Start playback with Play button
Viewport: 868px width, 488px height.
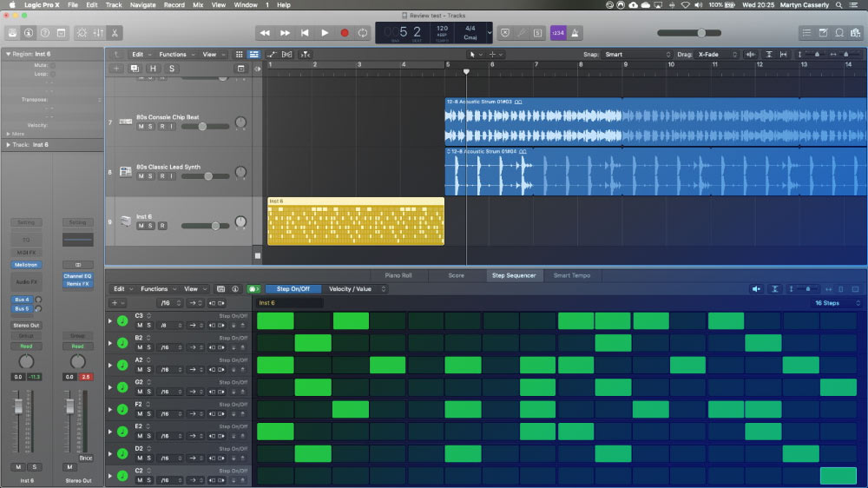tap(325, 33)
